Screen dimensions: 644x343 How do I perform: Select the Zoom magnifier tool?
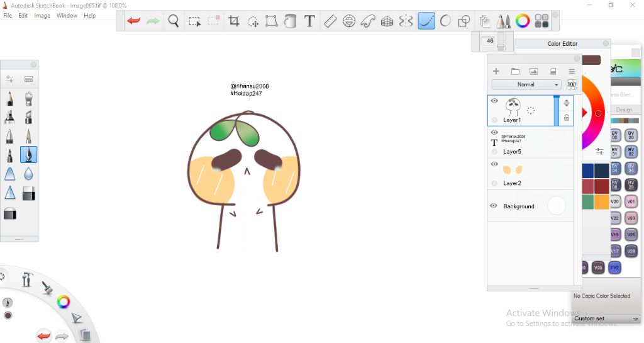tap(174, 21)
